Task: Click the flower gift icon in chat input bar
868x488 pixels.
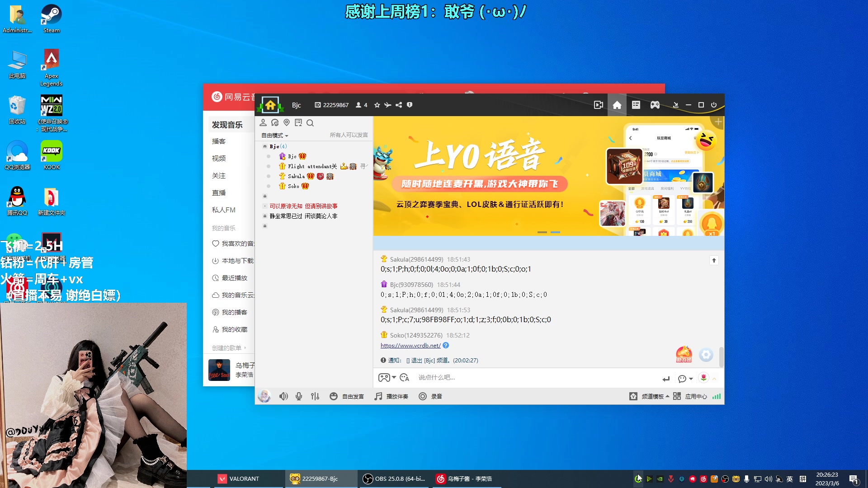Action: click(704, 378)
